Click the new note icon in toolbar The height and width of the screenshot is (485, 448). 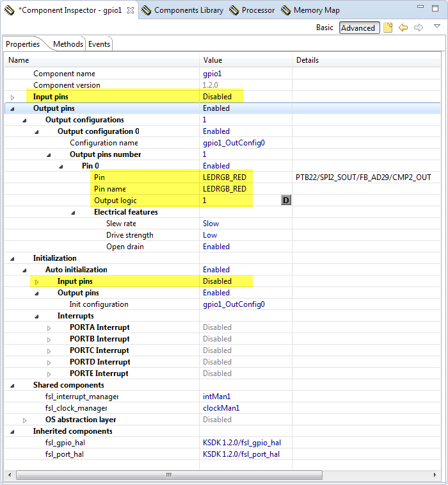[x=388, y=28]
